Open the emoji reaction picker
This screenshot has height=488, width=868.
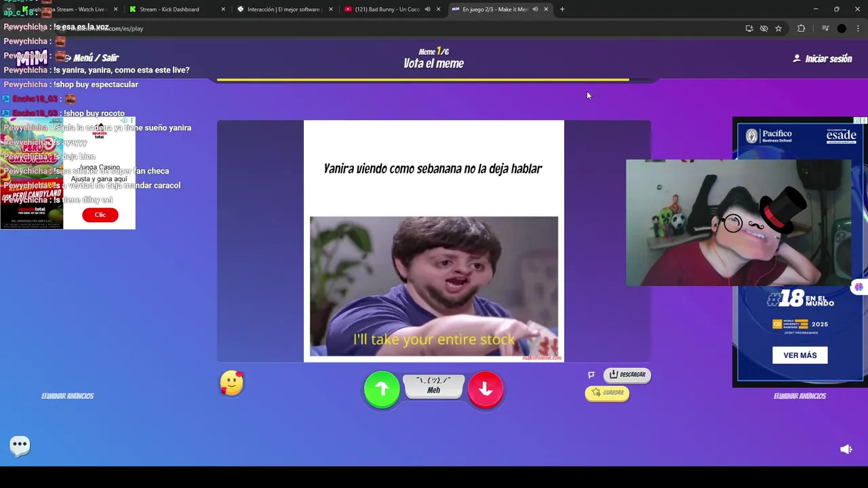[x=232, y=384]
